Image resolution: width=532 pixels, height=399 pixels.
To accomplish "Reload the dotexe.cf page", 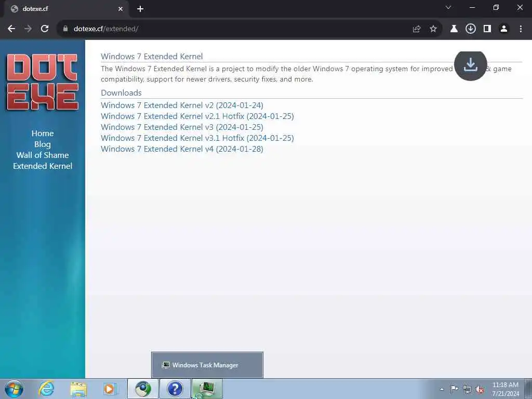I will tap(45, 29).
